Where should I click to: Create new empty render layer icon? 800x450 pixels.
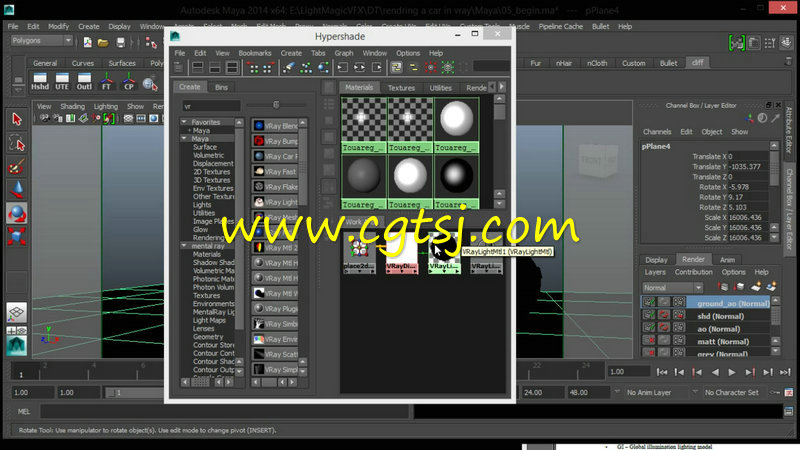(x=756, y=287)
